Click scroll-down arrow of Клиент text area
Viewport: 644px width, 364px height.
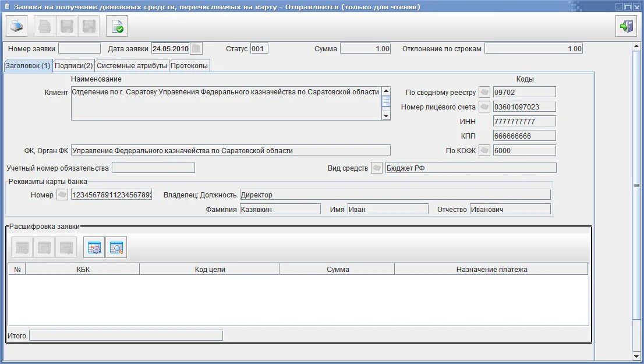pos(386,116)
